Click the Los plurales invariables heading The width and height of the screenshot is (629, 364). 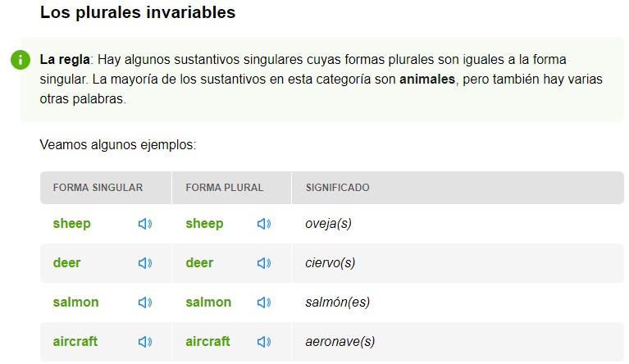(x=138, y=12)
